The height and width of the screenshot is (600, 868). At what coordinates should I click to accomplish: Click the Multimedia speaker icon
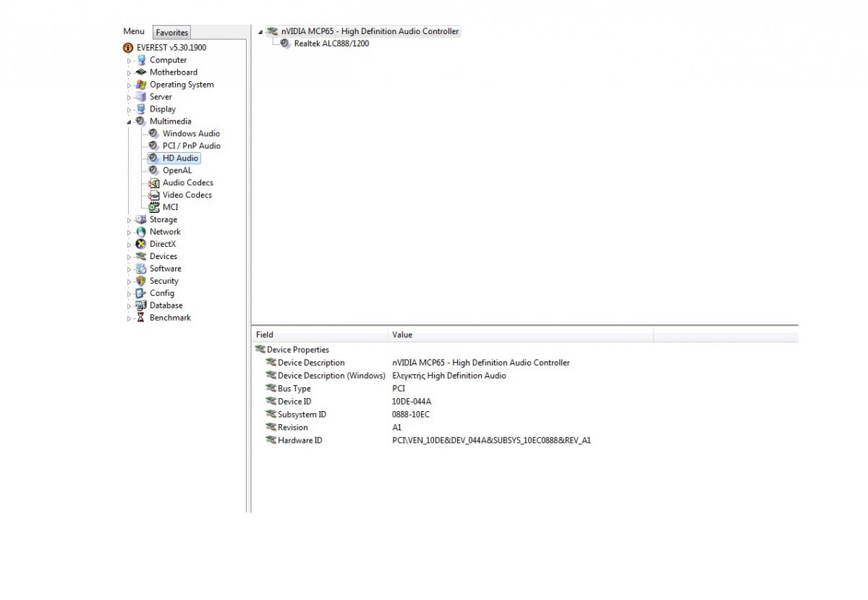point(142,122)
